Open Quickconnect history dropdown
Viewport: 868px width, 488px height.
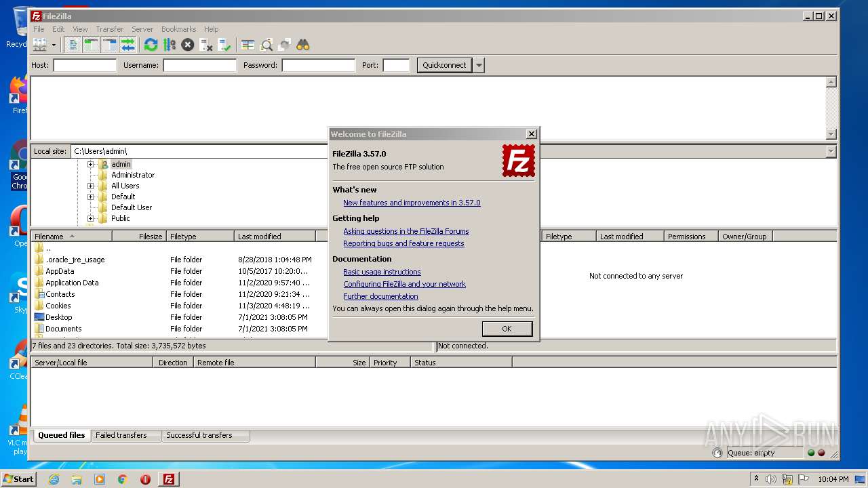click(479, 65)
